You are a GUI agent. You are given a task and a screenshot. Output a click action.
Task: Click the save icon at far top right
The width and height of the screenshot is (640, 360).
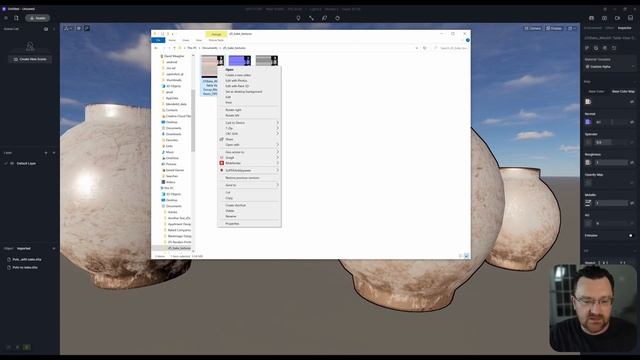(631, 18)
